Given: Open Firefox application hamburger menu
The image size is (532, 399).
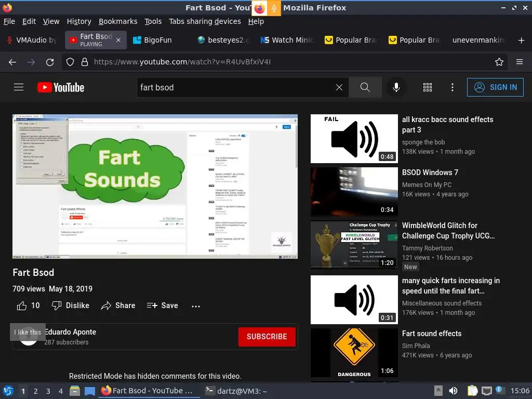Looking at the screenshot, I should (x=520, y=62).
